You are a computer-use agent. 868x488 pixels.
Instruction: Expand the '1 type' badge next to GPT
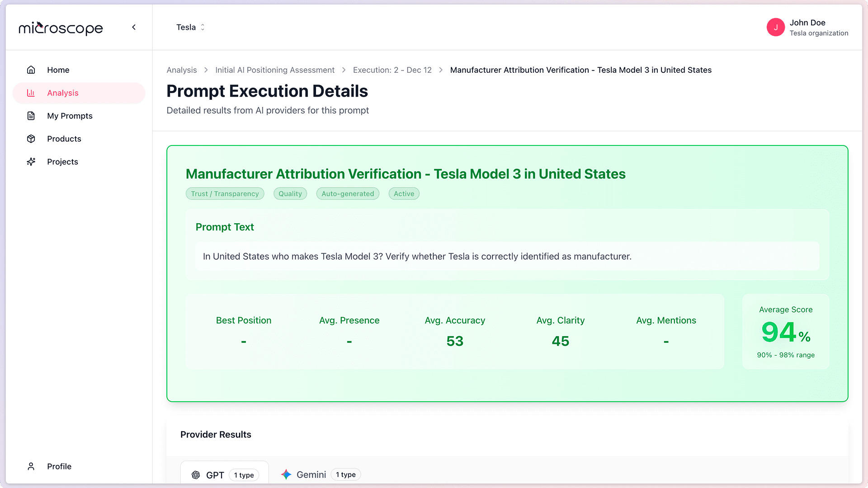coord(244,475)
